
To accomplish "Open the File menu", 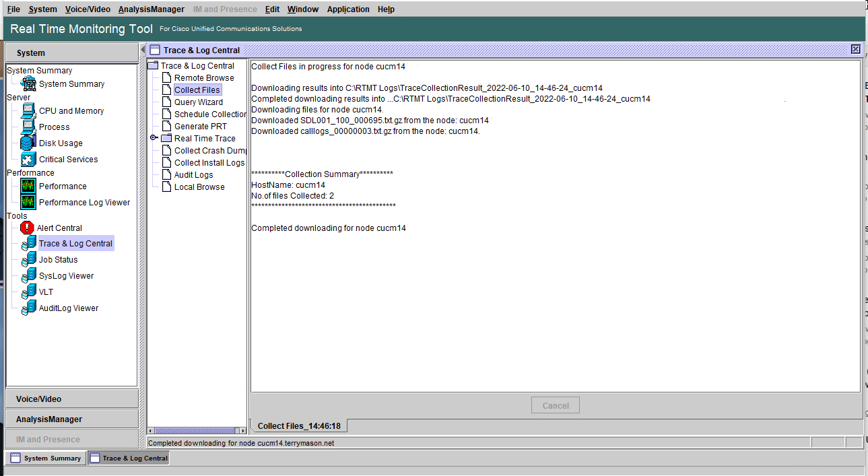I will (13, 9).
